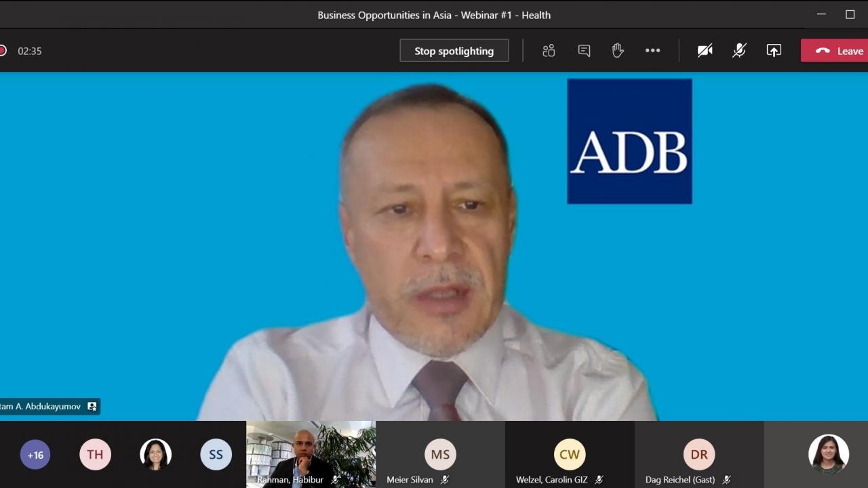Leave the meeting
This screenshot has height=488, width=868.
pyautogui.click(x=837, y=51)
